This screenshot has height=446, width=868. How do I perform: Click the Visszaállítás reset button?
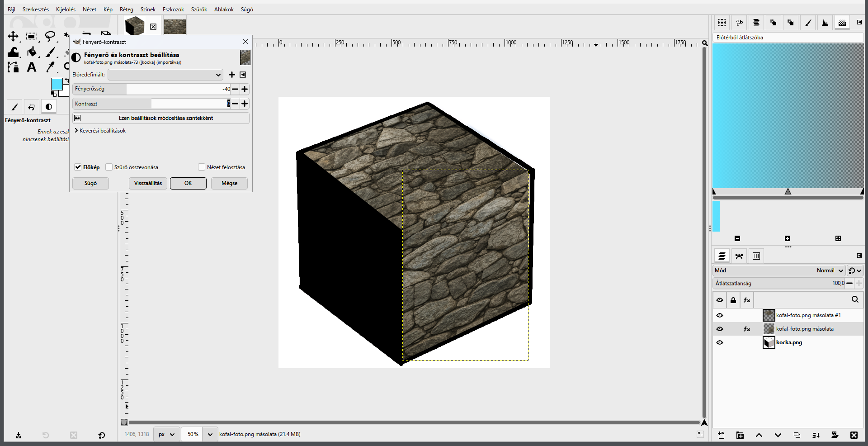coord(148,183)
